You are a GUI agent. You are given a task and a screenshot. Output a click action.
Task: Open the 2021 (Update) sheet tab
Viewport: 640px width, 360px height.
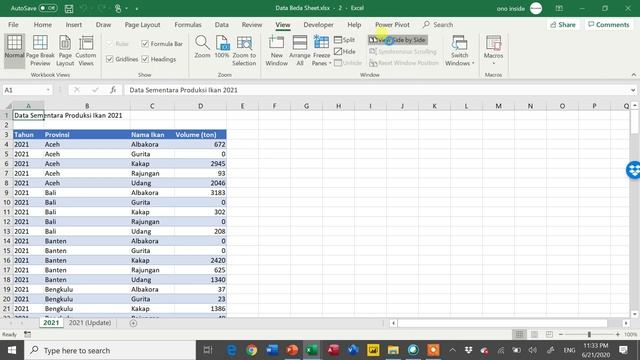coord(90,322)
